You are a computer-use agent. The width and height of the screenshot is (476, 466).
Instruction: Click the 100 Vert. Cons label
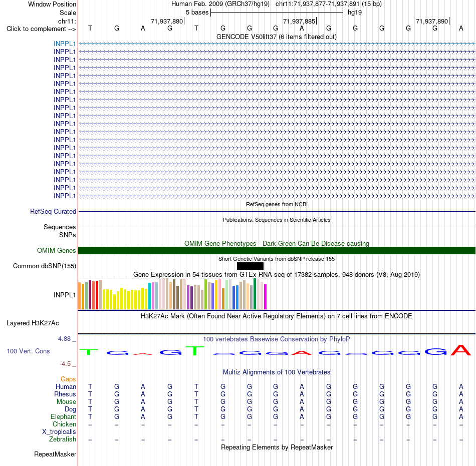[x=28, y=351]
